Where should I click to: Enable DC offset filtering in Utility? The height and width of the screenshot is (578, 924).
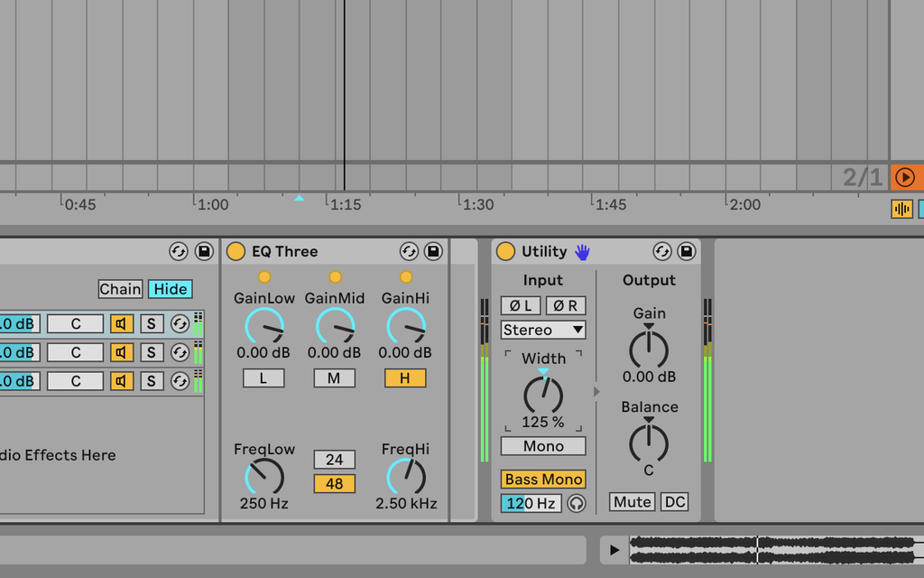674,502
